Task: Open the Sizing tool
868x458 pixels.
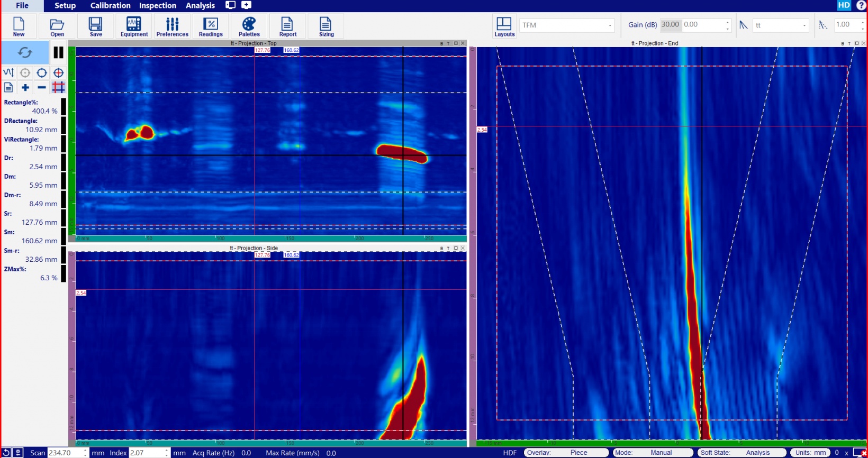Action: (326, 26)
